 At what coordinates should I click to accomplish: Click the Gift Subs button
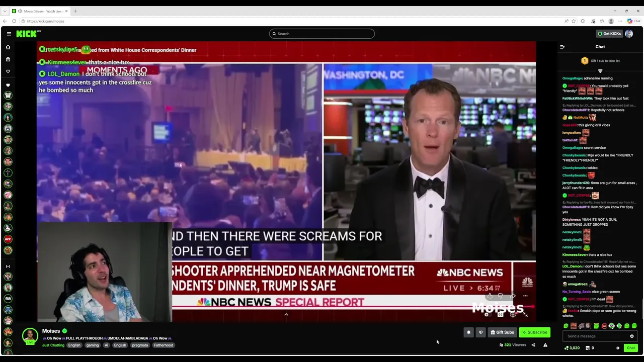(x=502, y=332)
